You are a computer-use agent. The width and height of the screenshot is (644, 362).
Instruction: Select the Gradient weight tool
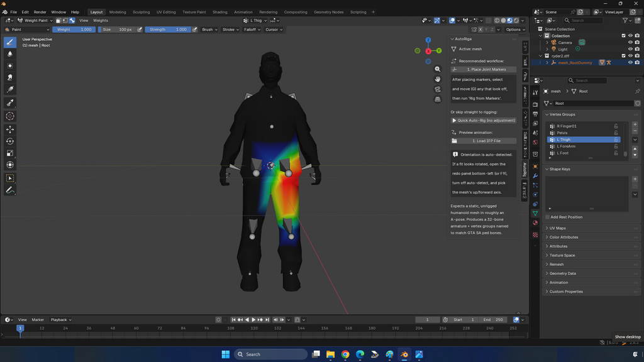click(x=10, y=89)
